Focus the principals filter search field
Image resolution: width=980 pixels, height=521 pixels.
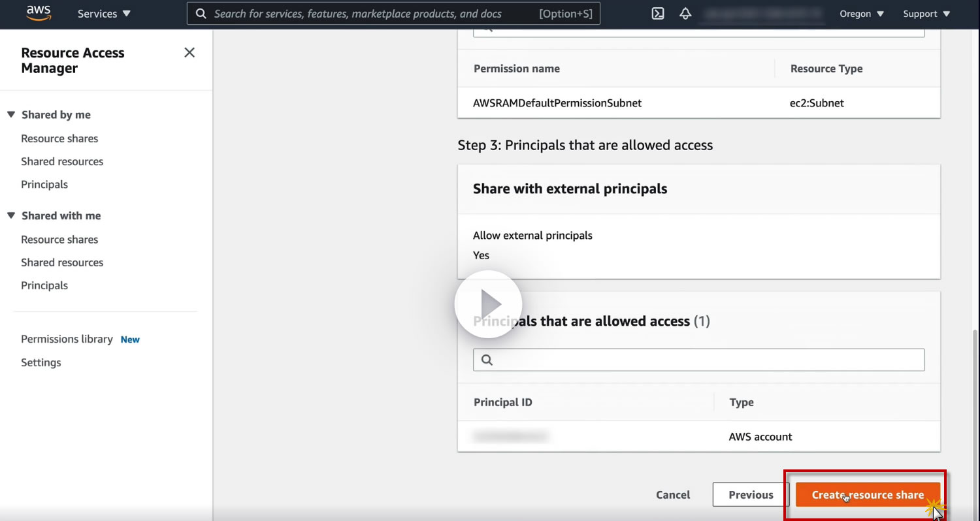click(698, 360)
